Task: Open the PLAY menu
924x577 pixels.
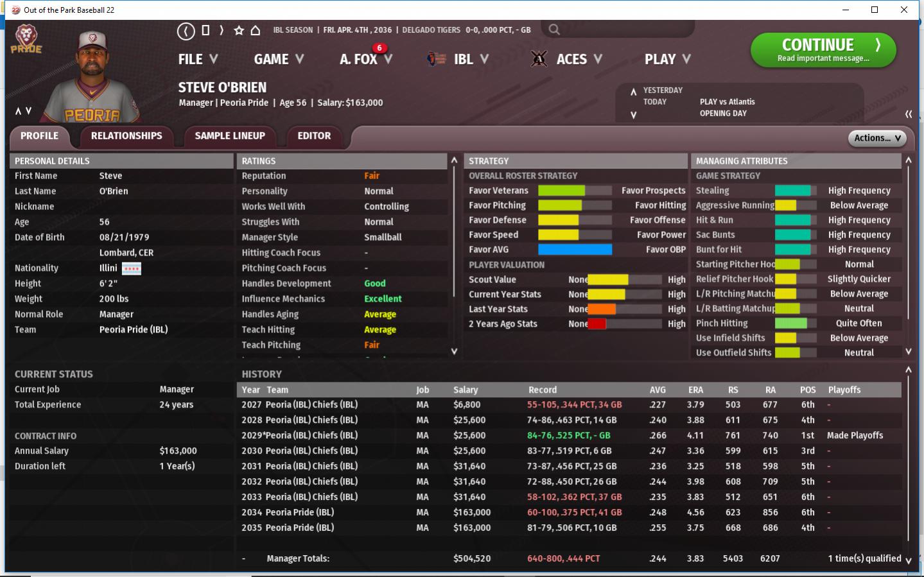Action: [x=668, y=59]
